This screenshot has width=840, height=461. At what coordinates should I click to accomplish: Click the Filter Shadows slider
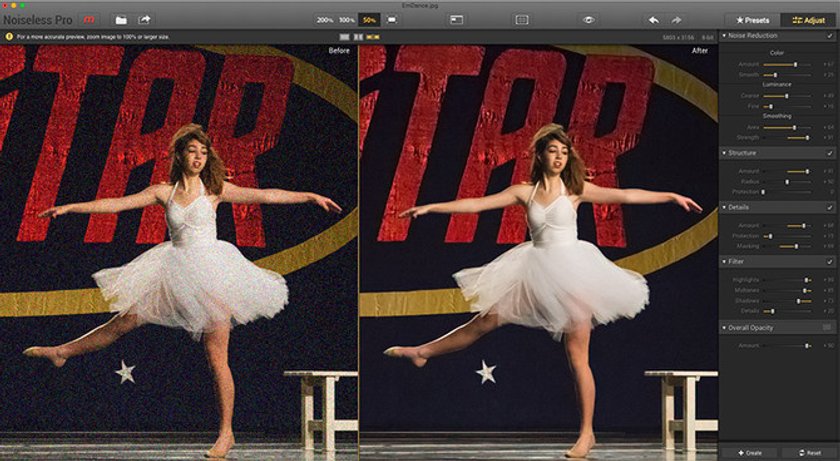pos(786,301)
